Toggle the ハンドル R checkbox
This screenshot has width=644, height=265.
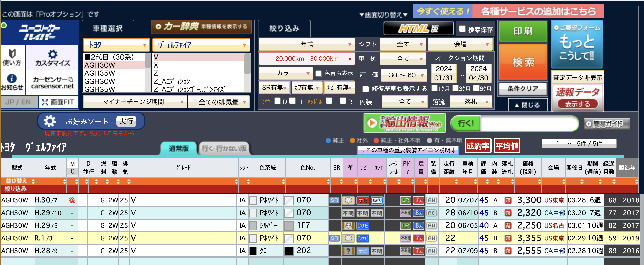[x=343, y=101]
